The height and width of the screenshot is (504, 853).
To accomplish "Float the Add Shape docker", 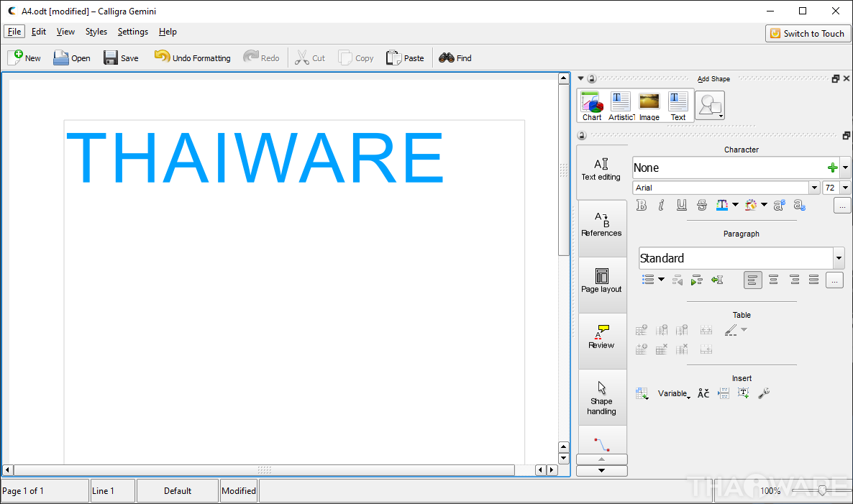I will [836, 79].
